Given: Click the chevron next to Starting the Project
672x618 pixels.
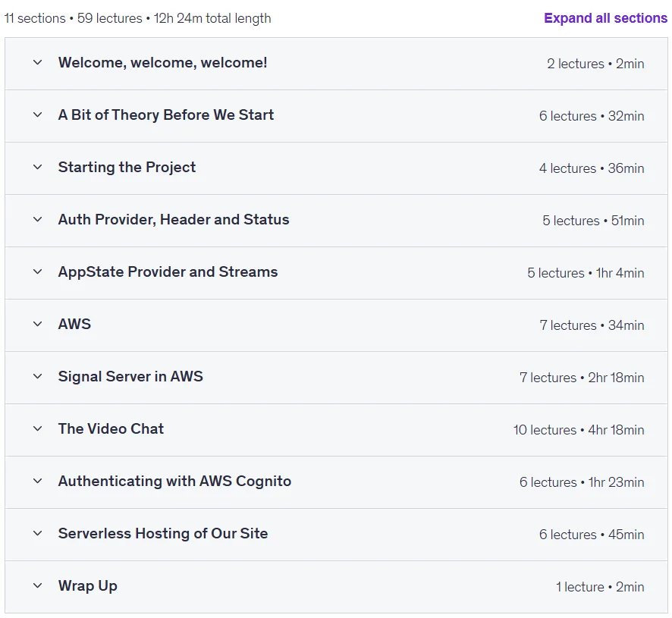Looking at the screenshot, I should tap(38, 167).
